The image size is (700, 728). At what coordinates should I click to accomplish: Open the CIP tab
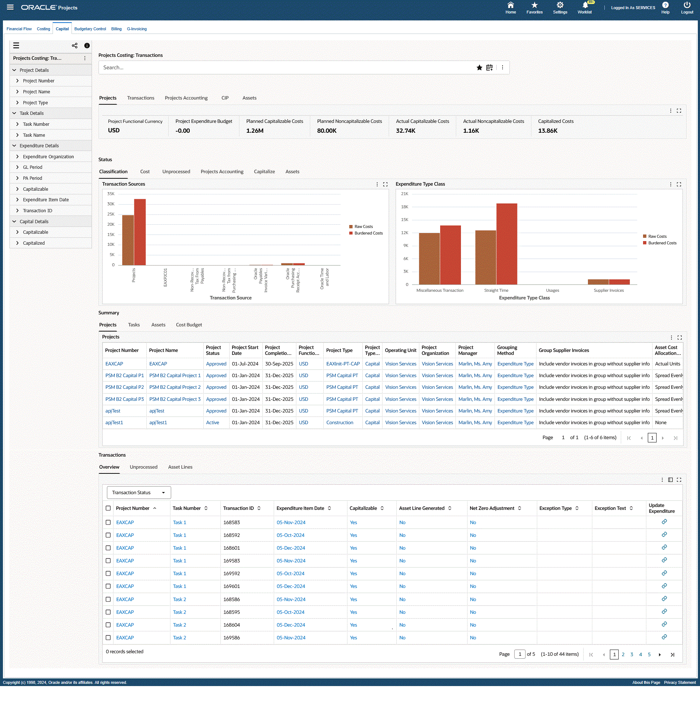pos(225,98)
